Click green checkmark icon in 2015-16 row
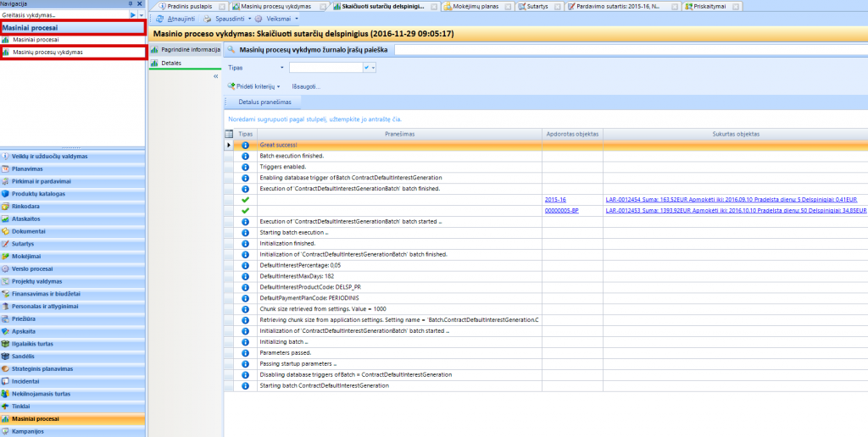 (x=245, y=199)
